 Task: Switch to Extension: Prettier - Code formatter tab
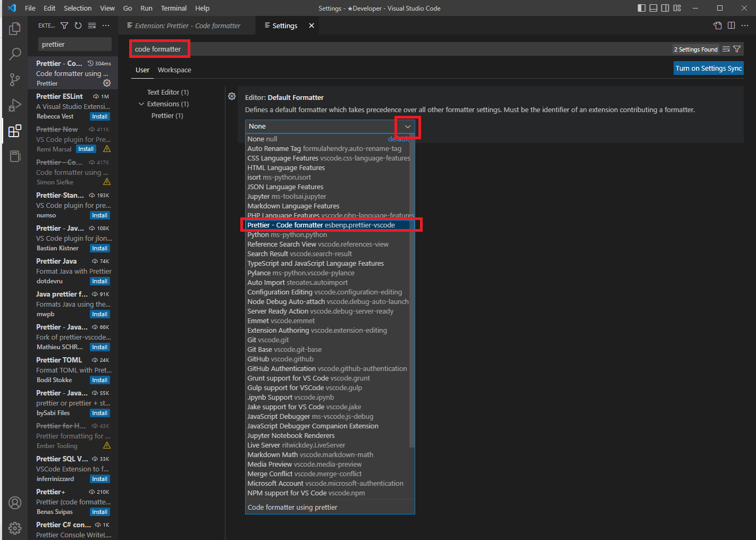187,26
